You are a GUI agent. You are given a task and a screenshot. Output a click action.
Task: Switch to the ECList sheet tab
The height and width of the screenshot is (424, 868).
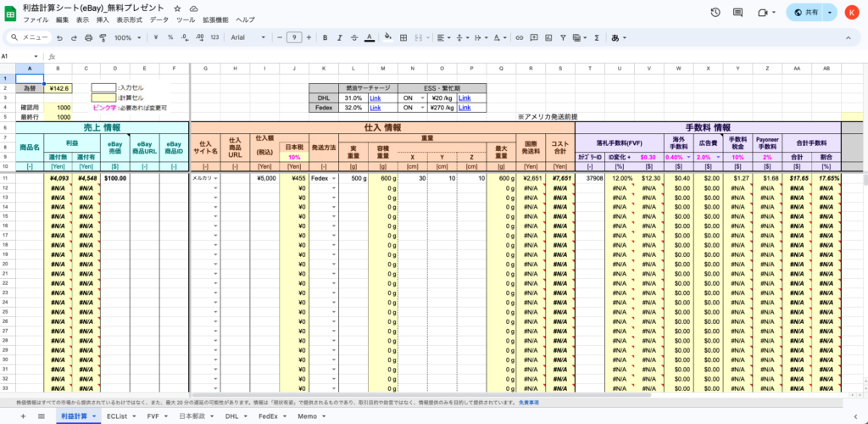pyautogui.click(x=120, y=416)
